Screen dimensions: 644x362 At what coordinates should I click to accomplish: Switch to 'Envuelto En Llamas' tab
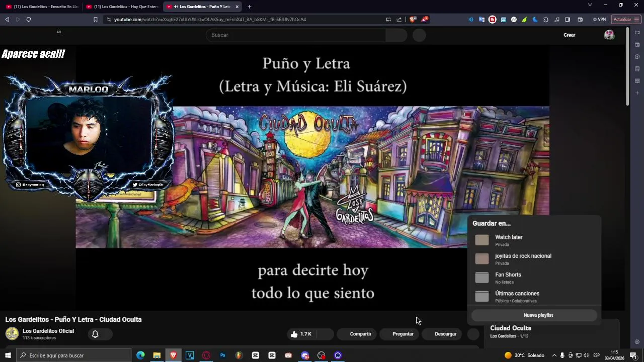pos(42,7)
